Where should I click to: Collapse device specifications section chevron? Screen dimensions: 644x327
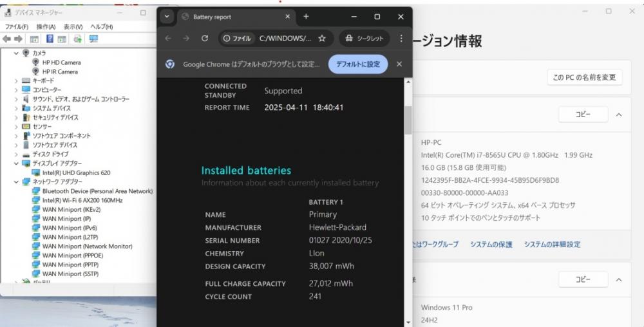(x=619, y=115)
